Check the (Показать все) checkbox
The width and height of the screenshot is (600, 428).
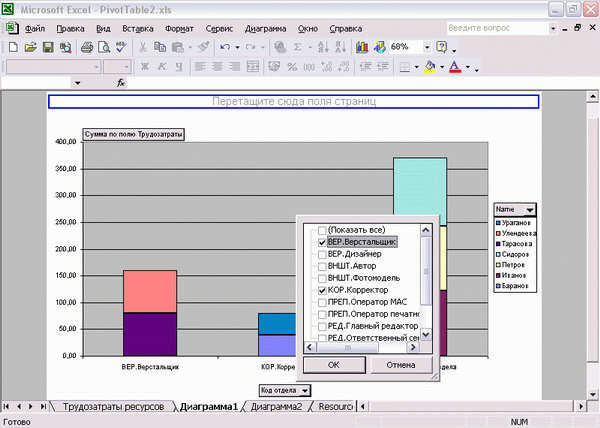pyautogui.click(x=322, y=230)
